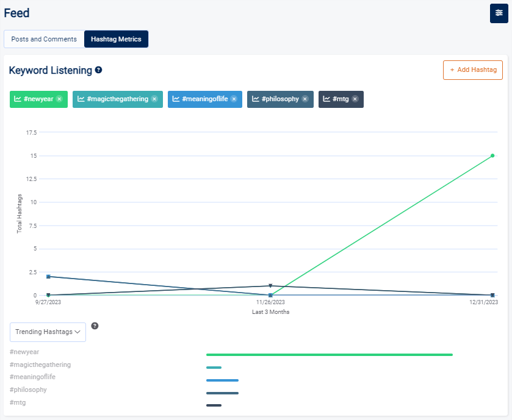Viewport: 512px width, 420px height.
Task: Click the #magicthegathering trending list entry
Action: click(40, 365)
